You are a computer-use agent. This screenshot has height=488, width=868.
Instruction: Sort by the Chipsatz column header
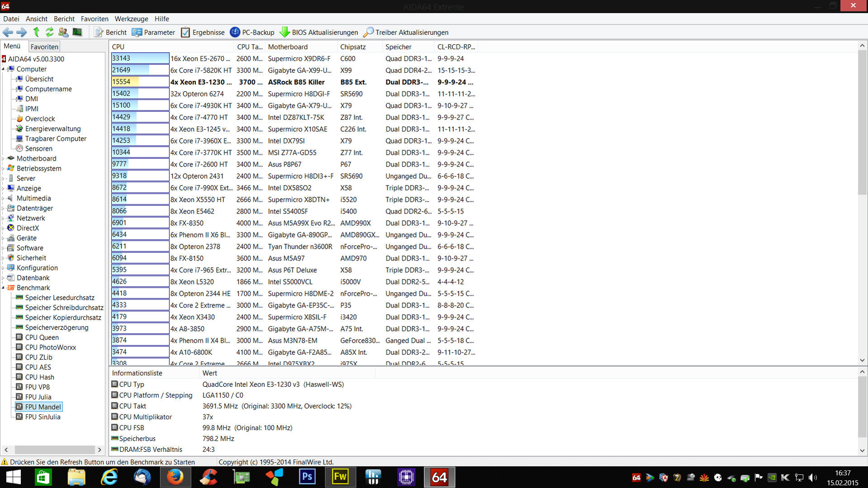point(360,47)
